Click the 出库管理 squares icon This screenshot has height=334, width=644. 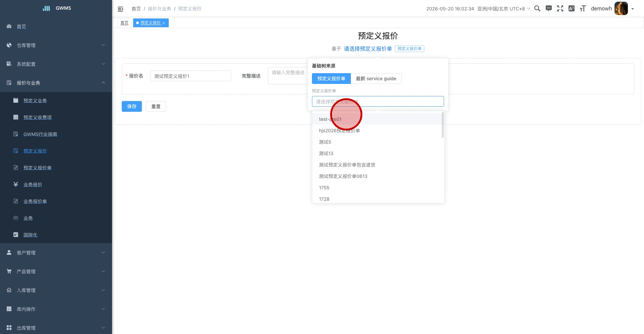9,328
